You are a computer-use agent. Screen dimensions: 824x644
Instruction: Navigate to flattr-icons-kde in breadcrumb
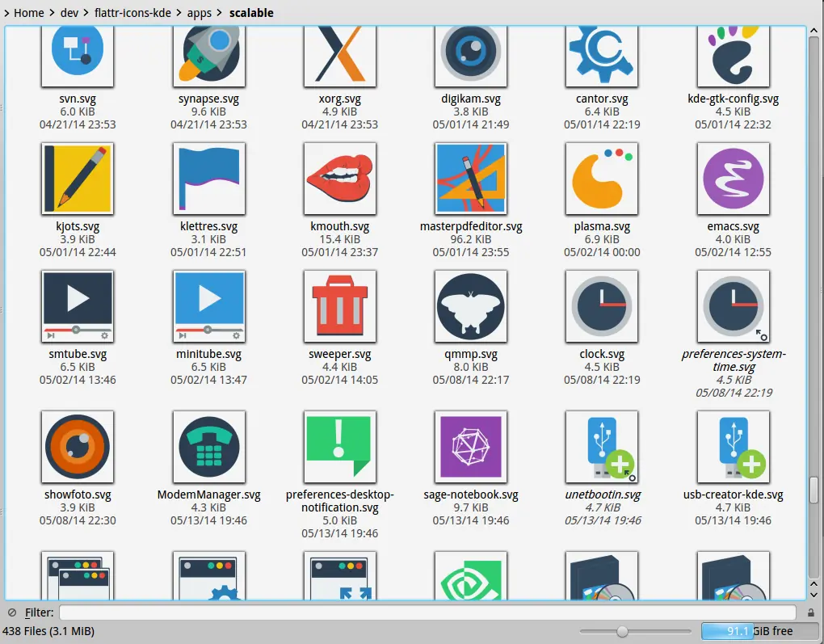point(132,13)
